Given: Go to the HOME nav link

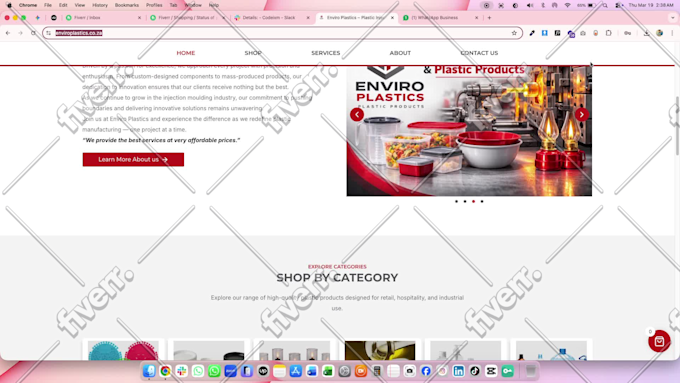Looking at the screenshot, I should pyautogui.click(x=186, y=53).
